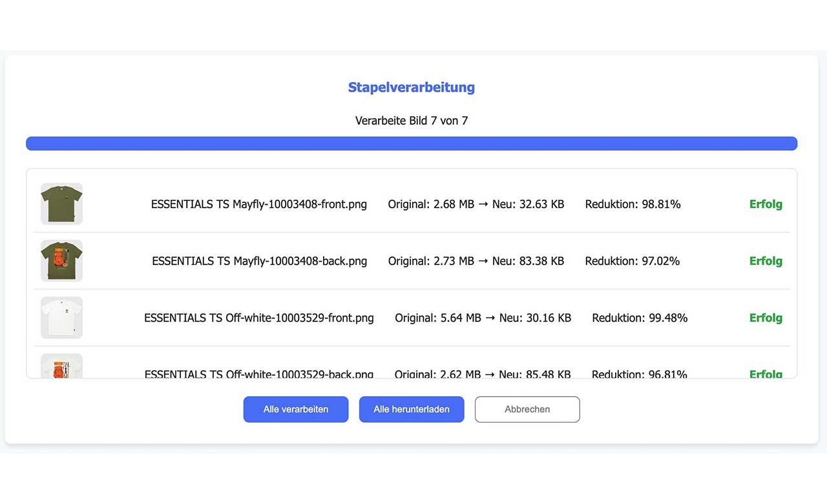Click filename ESSENTIALS TS Mayfly-10003408-back.png

pos(259,261)
